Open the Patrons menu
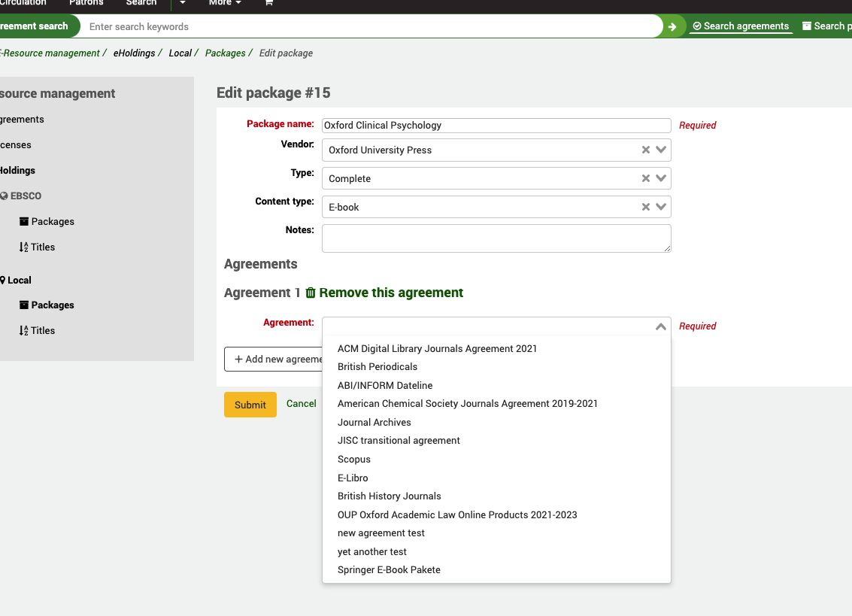Image resolution: width=852 pixels, height=616 pixels. coord(86,4)
